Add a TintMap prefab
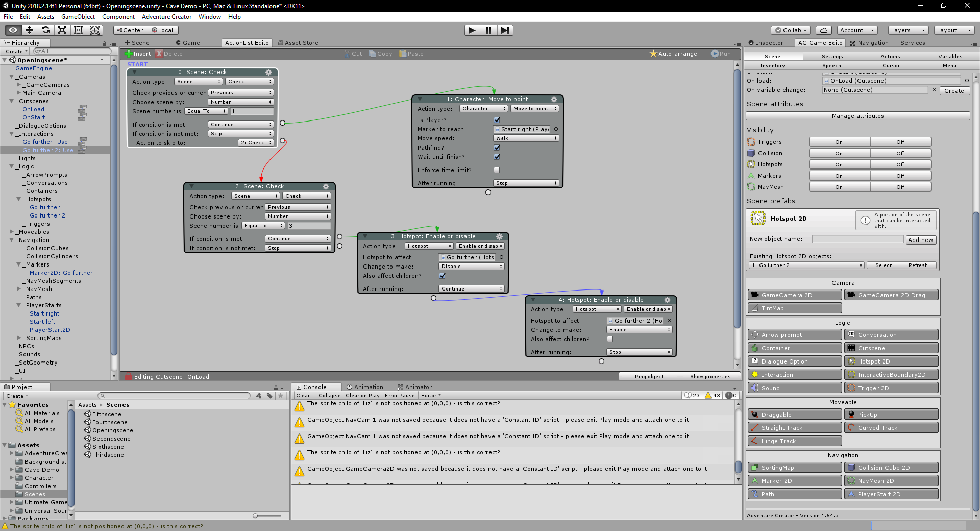Screen dimensions: 980x531 (795, 308)
